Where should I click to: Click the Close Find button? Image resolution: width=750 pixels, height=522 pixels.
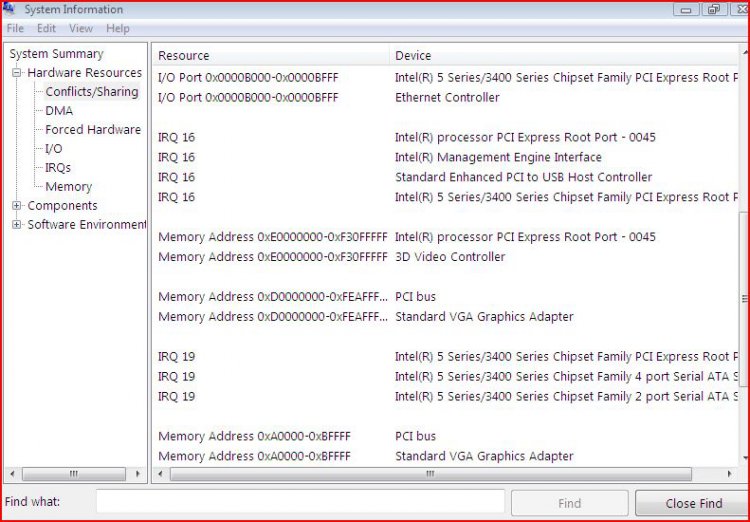tap(693, 503)
